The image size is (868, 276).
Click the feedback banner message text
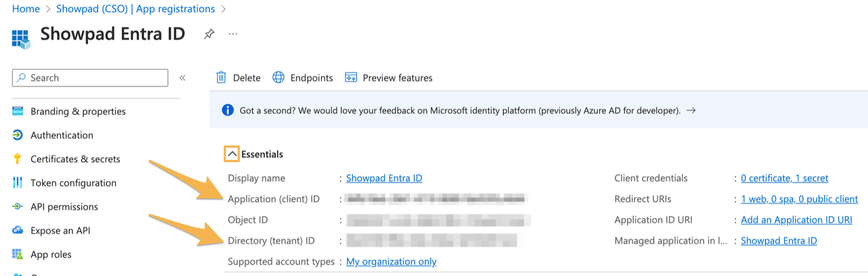coord(460,111)
